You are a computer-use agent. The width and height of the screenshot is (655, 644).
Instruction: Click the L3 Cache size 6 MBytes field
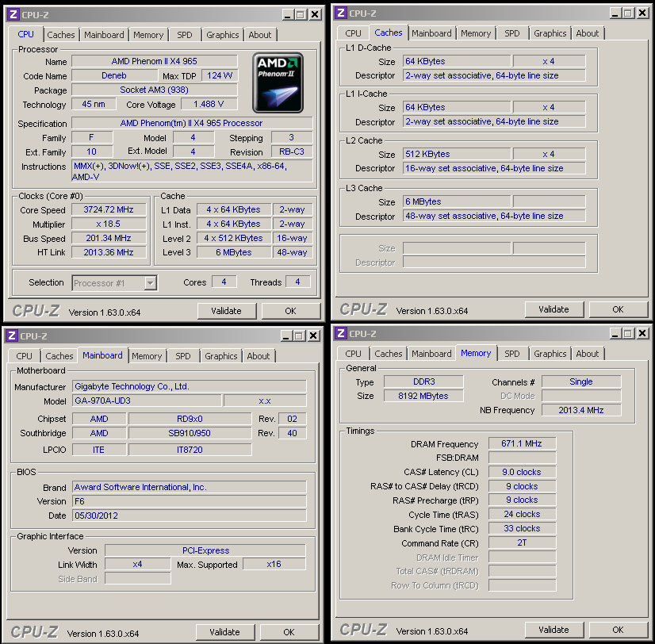click(x=456, y=201)
